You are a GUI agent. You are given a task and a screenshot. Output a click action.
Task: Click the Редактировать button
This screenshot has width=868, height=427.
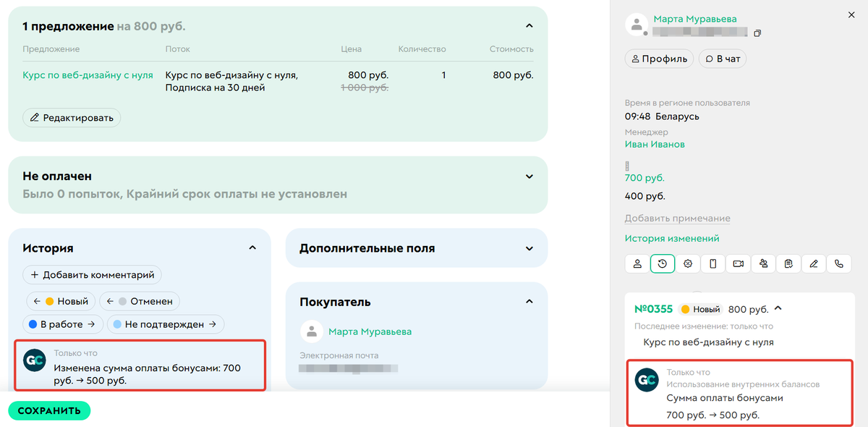[x=72, y=118]
